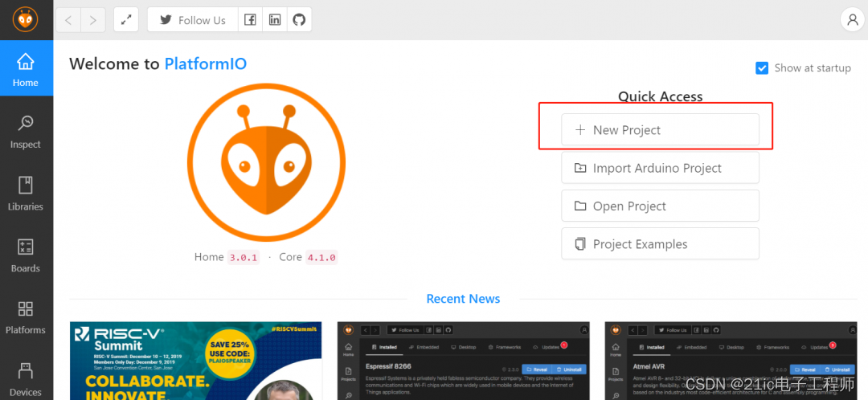The width and height of the screenshot is (868, 400).
Task: Uncheck the Show at startup checkbox
Action: coord(762,68)
